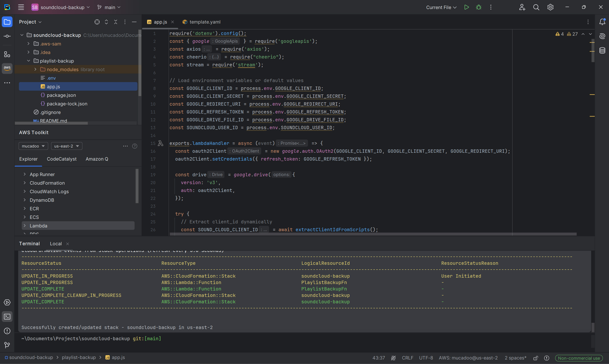Click the Run current file button
609x364 pixels.
tap(466, 7)
